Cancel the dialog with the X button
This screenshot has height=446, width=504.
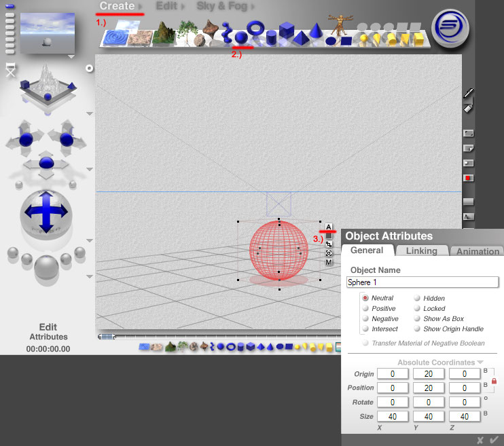[480, 440]
